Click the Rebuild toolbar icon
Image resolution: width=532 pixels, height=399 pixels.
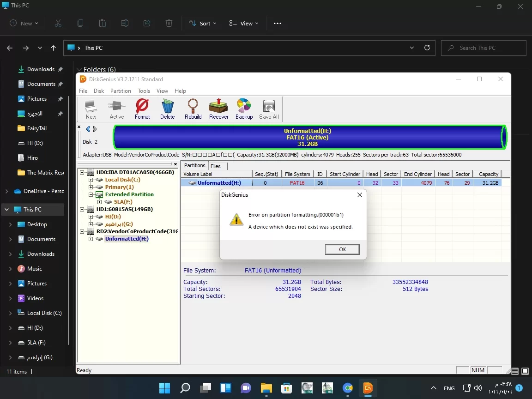coord(193,109)
